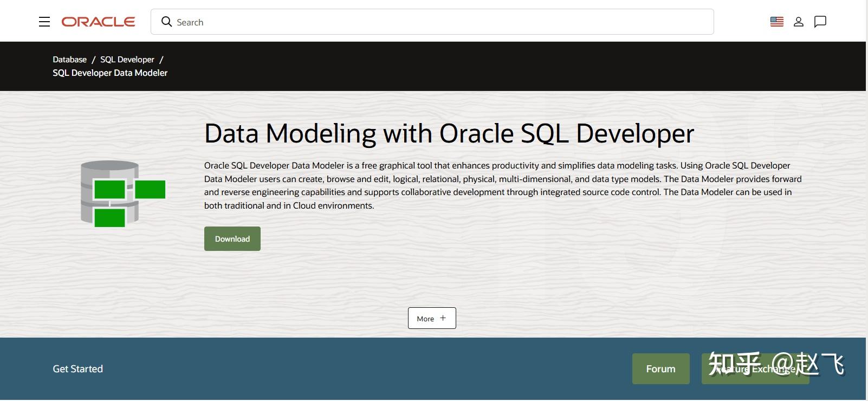Open the Forum button
Viewport: 868px width, 401px height.
[x=660, y=368]
